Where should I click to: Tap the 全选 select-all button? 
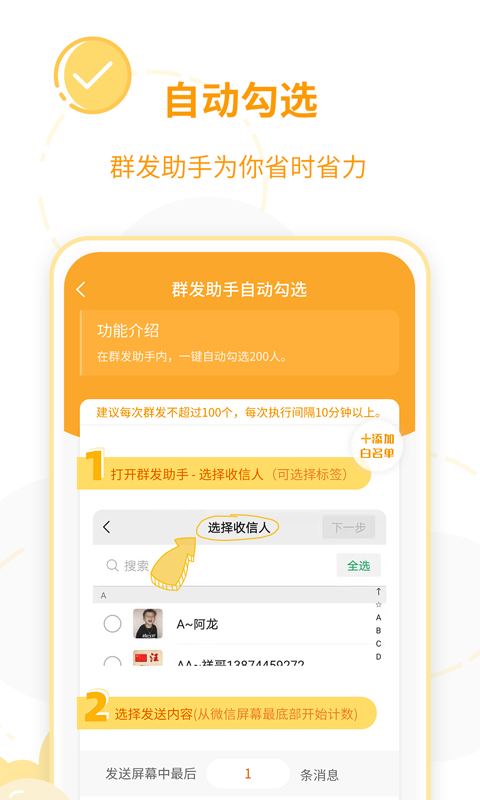[x=359, y=565]
